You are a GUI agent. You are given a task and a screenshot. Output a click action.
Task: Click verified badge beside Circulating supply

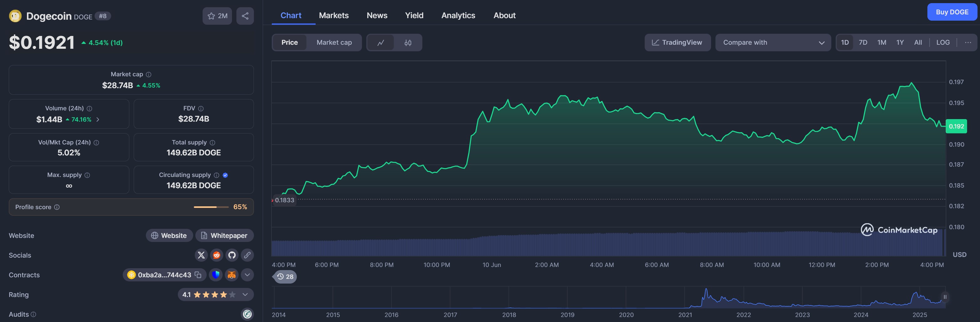[225, 175]
